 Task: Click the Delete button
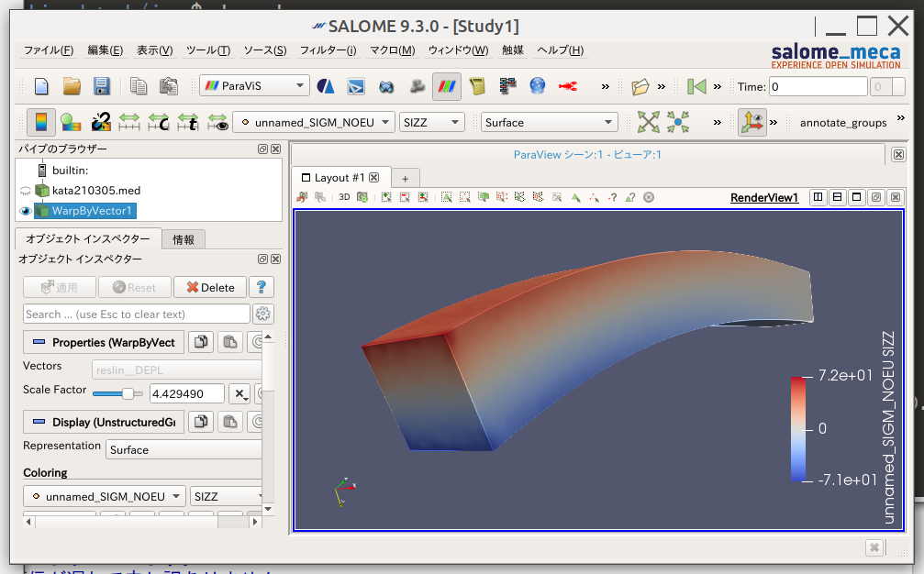[x=210, y=287]
